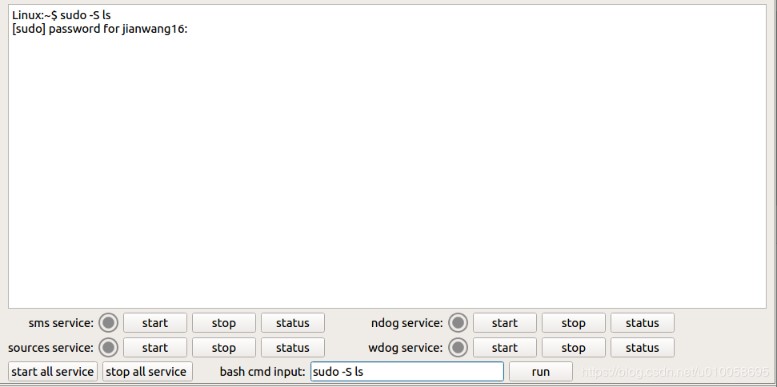Image resolution: width=777 pixels, height=387 pixels.
Task: Click the run button
Action: (541, 372)
